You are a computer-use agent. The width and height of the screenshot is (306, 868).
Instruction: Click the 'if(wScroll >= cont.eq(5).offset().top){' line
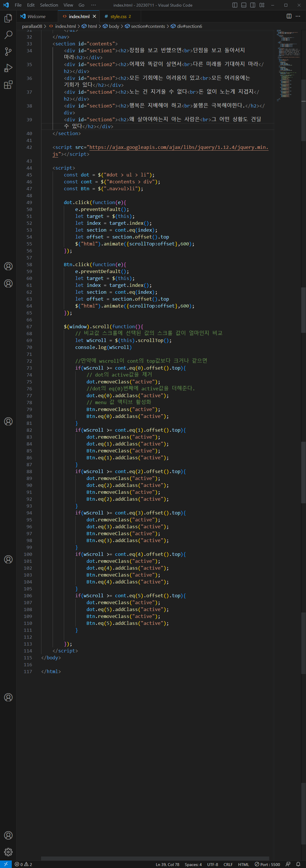click(130, 596)
